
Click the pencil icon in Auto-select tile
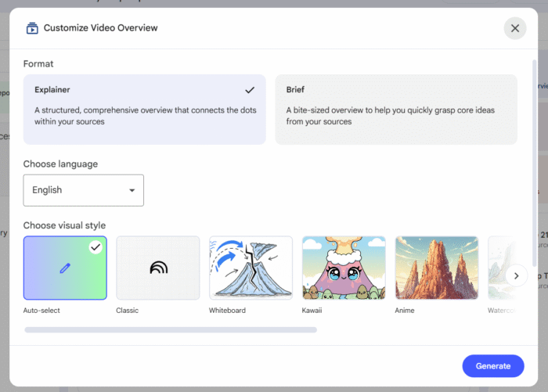pyautogui.click(x=65, y=268)
